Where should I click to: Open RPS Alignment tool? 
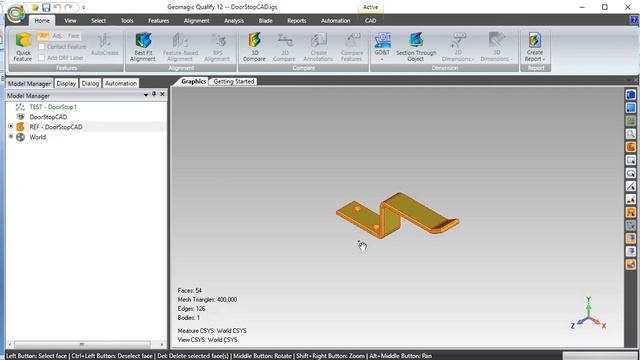pyautogui.click(x=217, y=47)
